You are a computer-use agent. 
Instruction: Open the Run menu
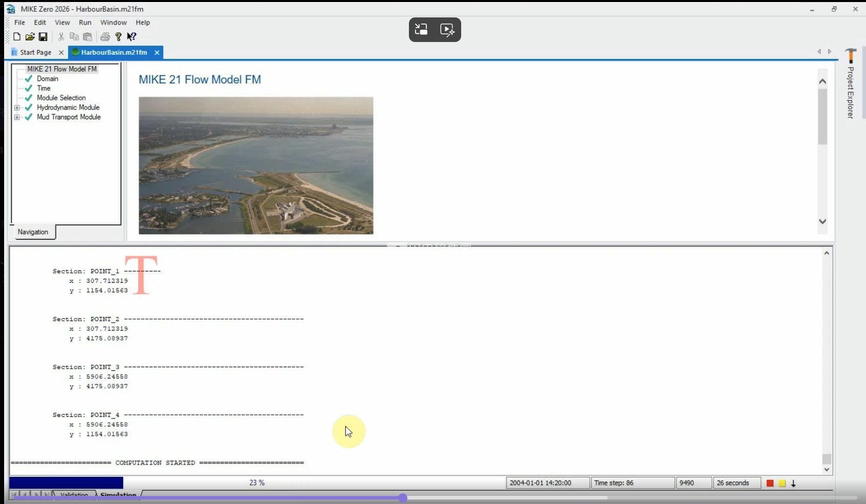(85, 23)
